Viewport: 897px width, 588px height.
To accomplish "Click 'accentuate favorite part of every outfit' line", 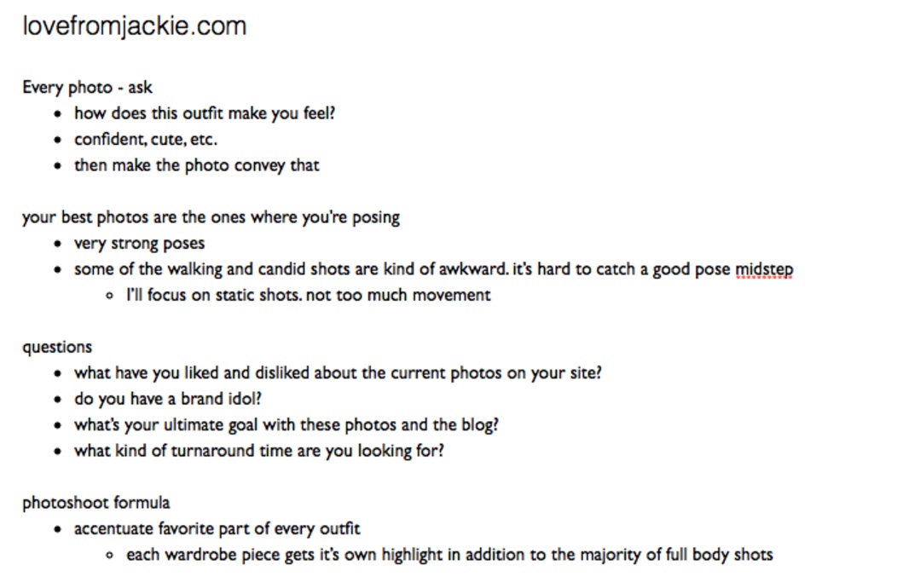I will click(217, 528).
